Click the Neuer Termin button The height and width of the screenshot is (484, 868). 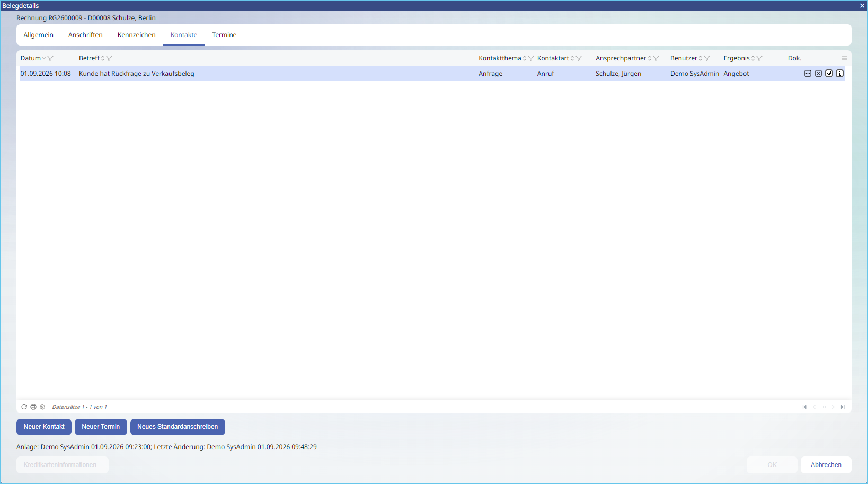pos(101,427)
